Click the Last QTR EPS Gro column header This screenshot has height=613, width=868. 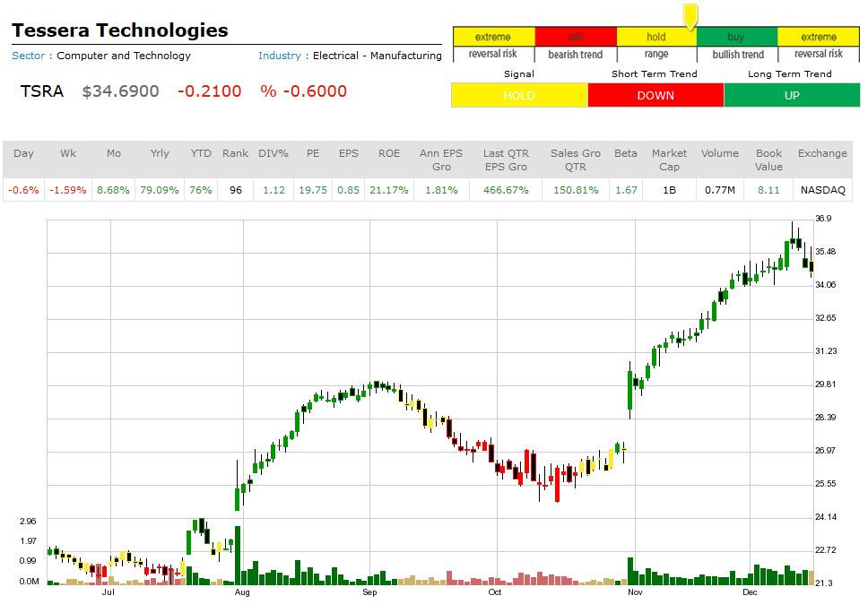[x=506, y=160]
